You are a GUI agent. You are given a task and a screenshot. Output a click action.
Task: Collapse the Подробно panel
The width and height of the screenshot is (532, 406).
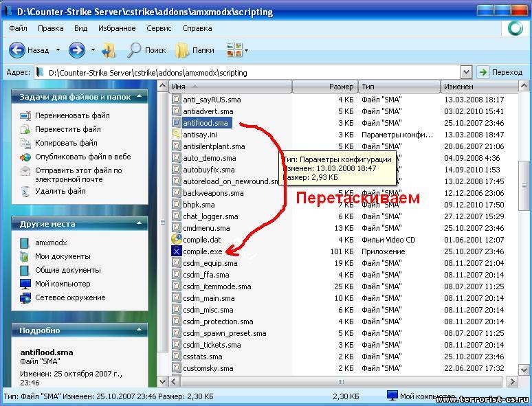[139, 330]
